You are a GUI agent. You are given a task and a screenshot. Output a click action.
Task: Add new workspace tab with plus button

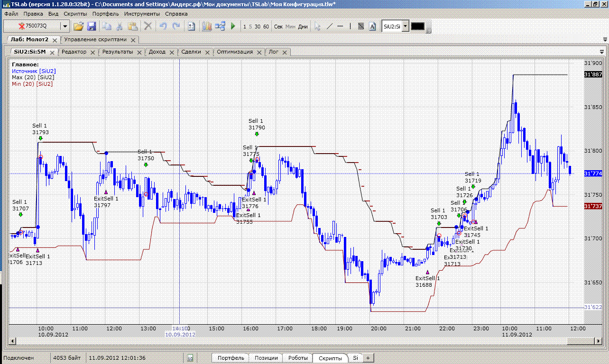[368, 358]
